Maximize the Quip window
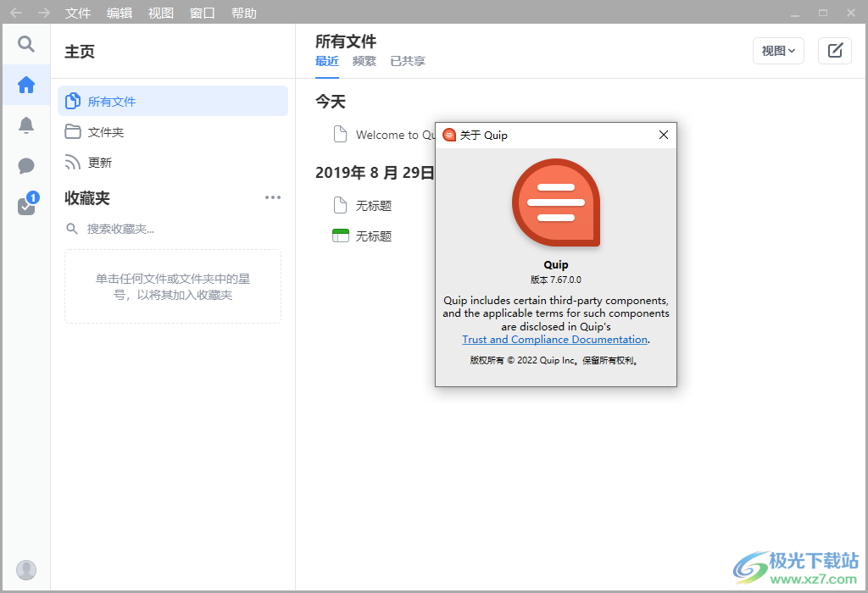This screenshot has width=868, height=593. [823, 13]
